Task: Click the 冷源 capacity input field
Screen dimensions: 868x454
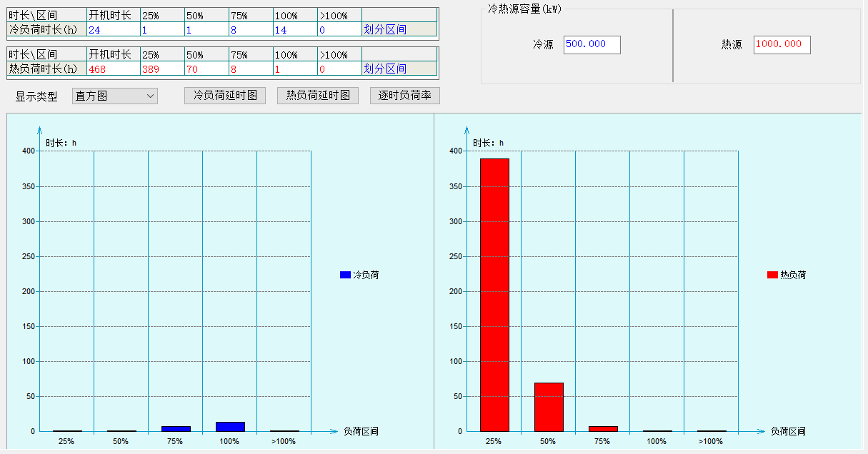Action: 592,44
